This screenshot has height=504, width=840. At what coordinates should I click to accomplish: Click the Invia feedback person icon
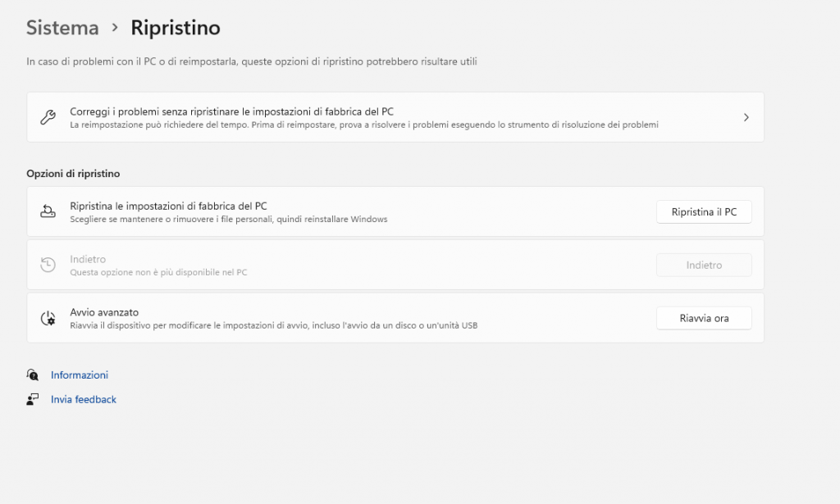(x=33, y=400)
